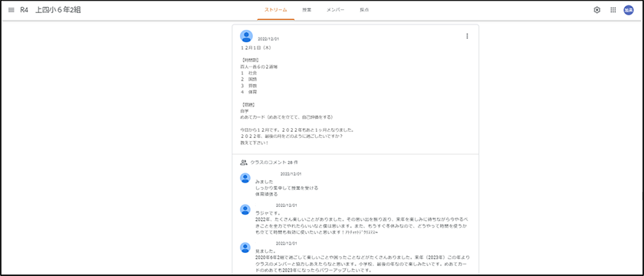This screenshot has height=276, width=644.
Task: Click the class title 上四小6年2組
Action: click(58, 10)
